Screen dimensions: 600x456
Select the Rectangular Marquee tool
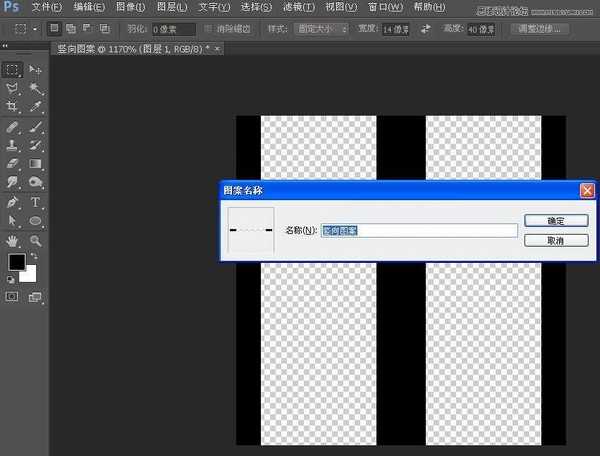point(13,70)
